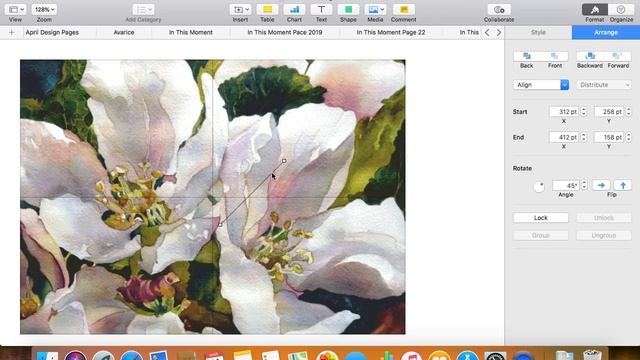Click the Shape toolbar icon

(x=348, y=9)
